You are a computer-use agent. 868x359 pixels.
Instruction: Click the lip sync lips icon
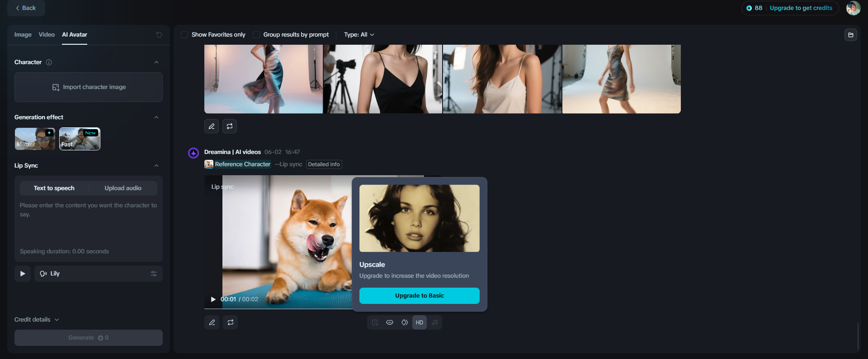tap(390, 322)
